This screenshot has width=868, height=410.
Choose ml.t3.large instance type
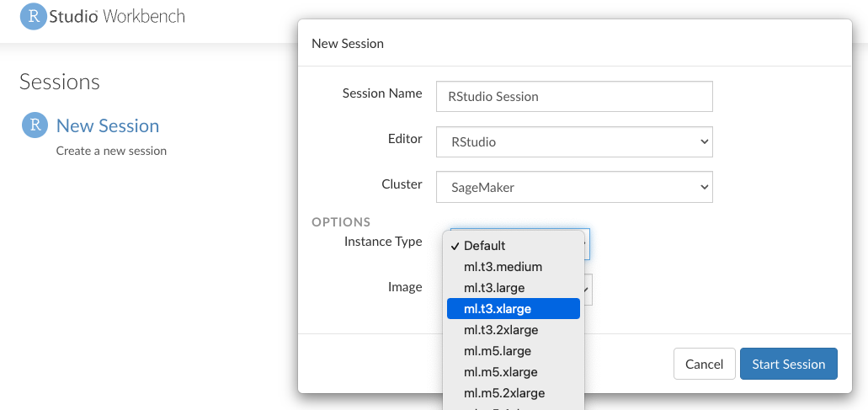tap(514, 288)
